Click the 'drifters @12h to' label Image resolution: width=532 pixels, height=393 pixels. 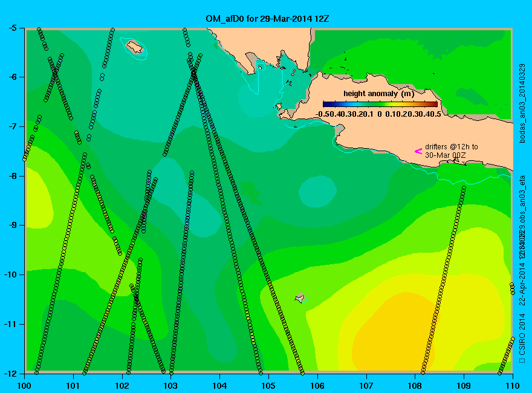[452, 146]
